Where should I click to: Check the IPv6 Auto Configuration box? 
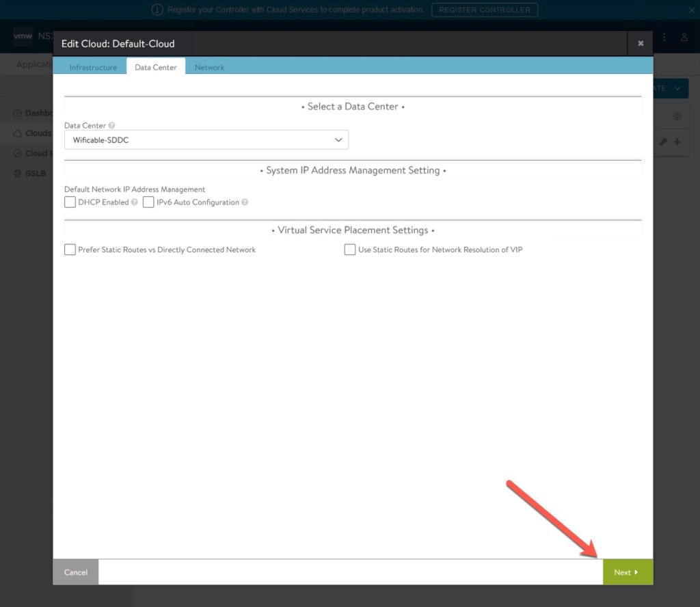[x=148, y=202]
